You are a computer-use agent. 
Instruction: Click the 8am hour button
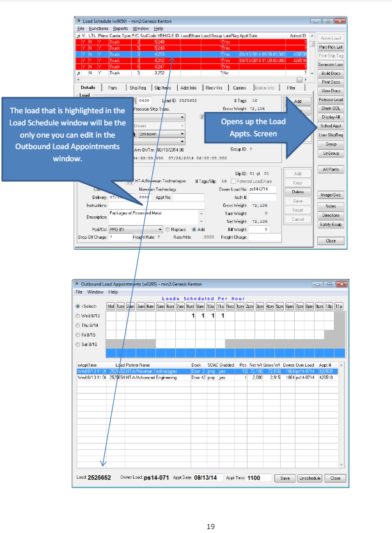(x=190, y=306)
